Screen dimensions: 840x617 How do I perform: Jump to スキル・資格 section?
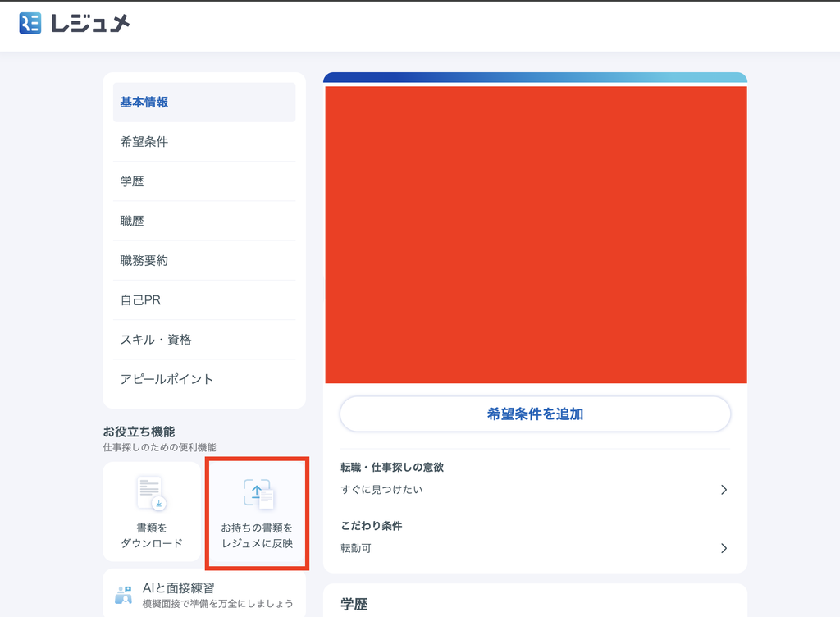click(x=204, y=340)
